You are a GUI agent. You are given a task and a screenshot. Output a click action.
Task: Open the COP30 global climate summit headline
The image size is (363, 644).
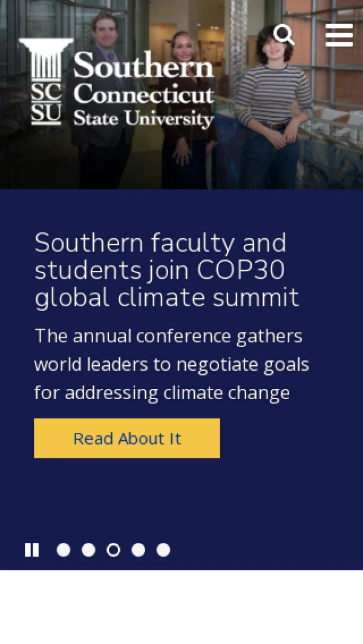(x=166, y=270)
